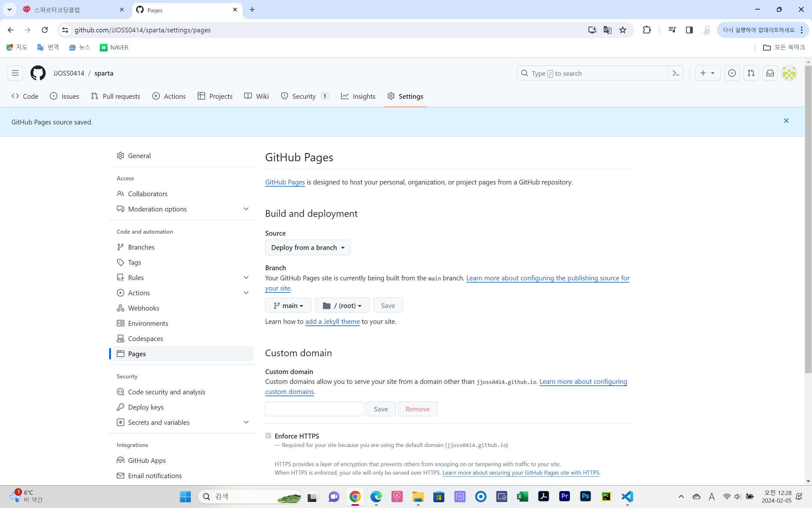Open Excel from the taskbar

522,496
